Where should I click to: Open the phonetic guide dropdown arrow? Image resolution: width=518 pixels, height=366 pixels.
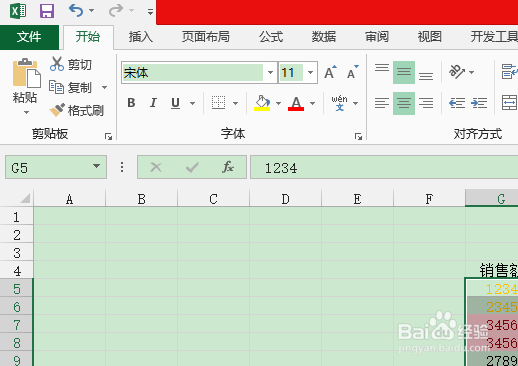pos(356,103)
